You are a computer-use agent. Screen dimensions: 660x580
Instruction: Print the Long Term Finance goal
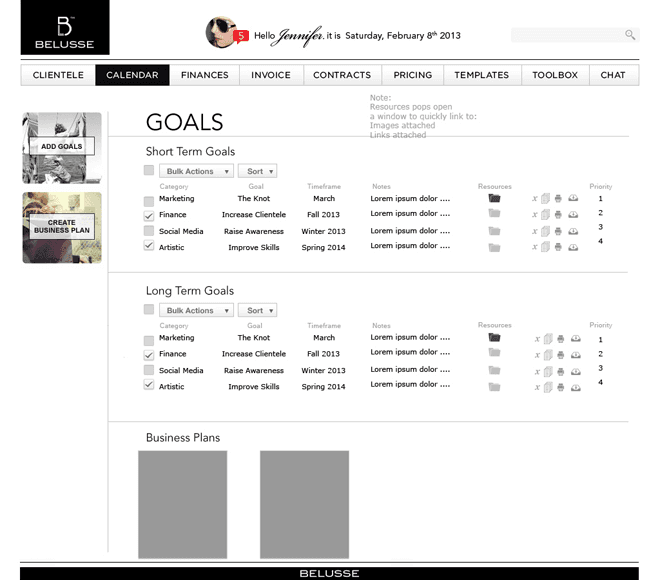[561, 355]
